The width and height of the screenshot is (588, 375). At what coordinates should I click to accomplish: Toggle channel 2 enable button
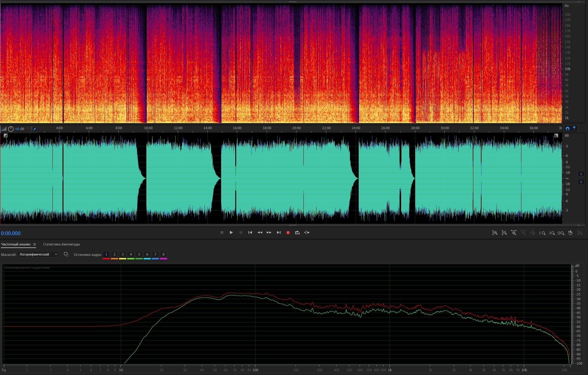(x=581, y=182)
